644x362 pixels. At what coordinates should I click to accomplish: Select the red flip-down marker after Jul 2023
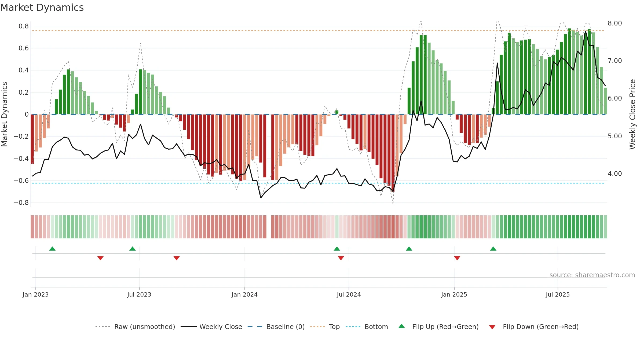[x=177, y=258]
